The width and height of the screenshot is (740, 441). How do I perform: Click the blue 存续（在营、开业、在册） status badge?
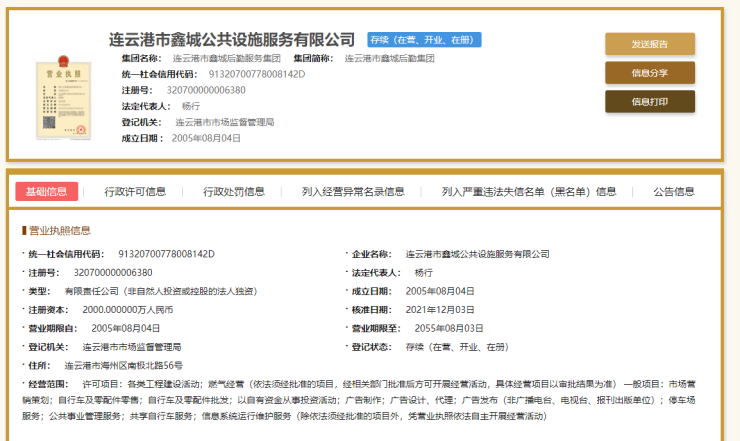click(425, 40)
